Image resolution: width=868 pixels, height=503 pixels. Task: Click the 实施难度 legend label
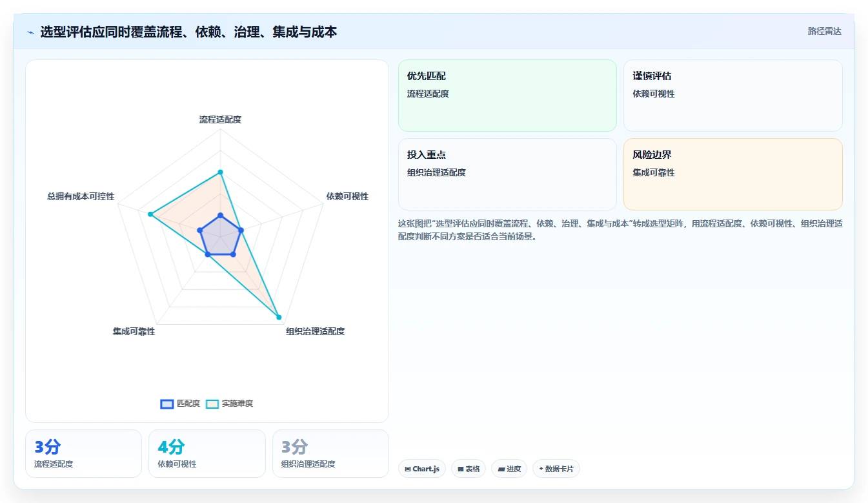237,404
